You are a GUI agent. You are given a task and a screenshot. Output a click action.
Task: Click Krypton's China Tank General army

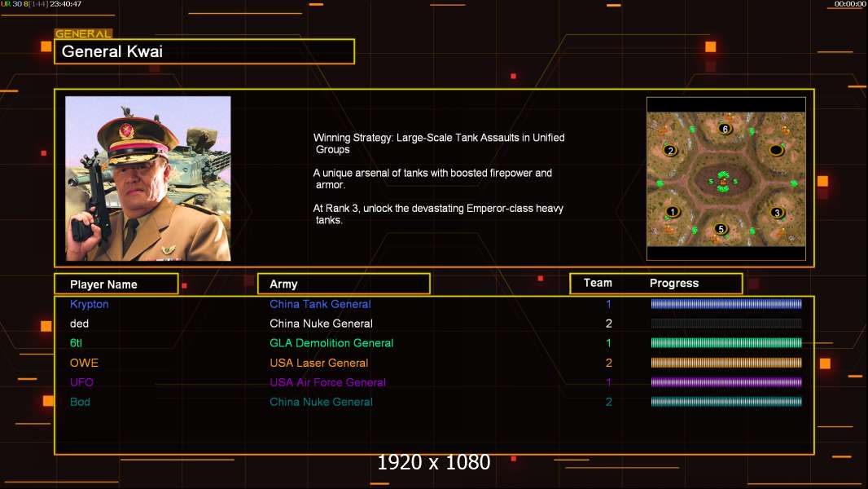tap(320, 304)
